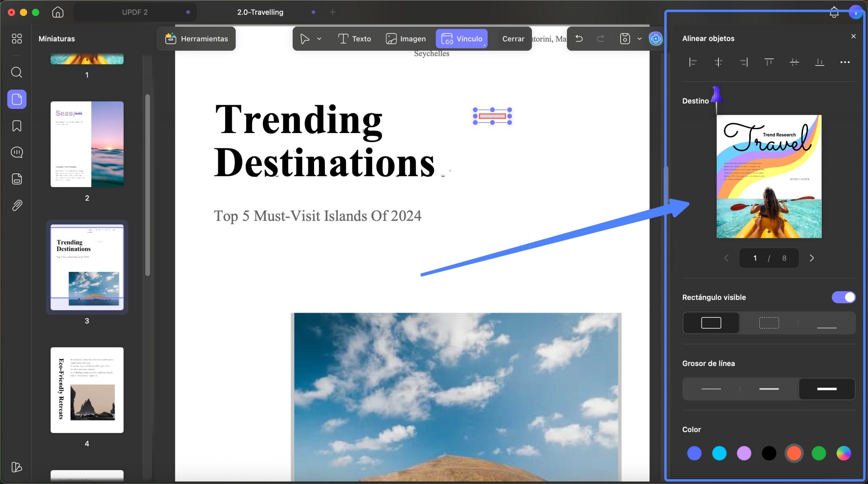
Task: Close the Alinear objetos panel
Action: (853, 36)
